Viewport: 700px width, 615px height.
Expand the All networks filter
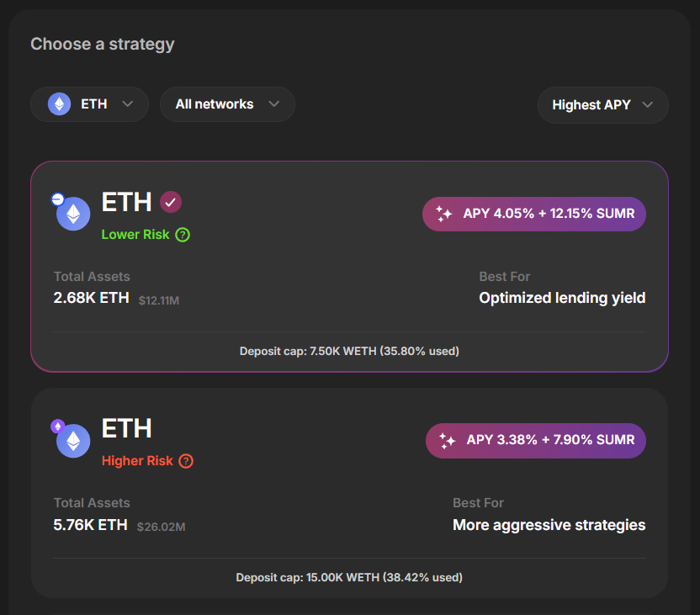(227, 104)
